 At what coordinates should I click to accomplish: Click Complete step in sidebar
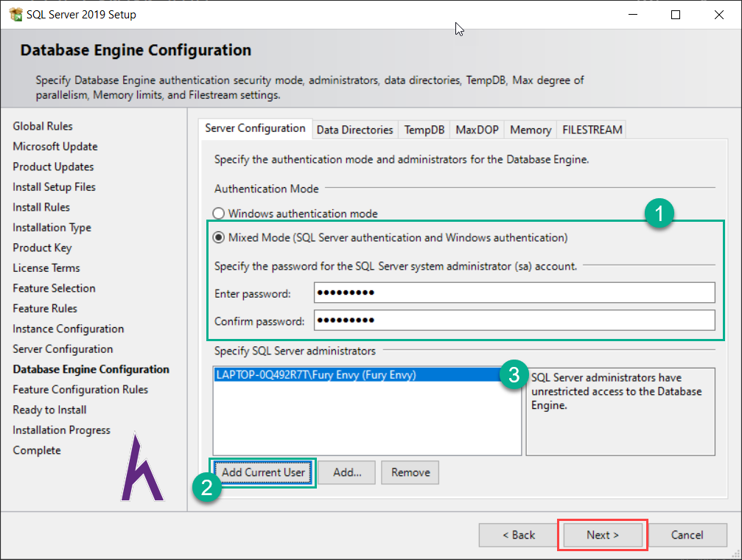[36, 451]
